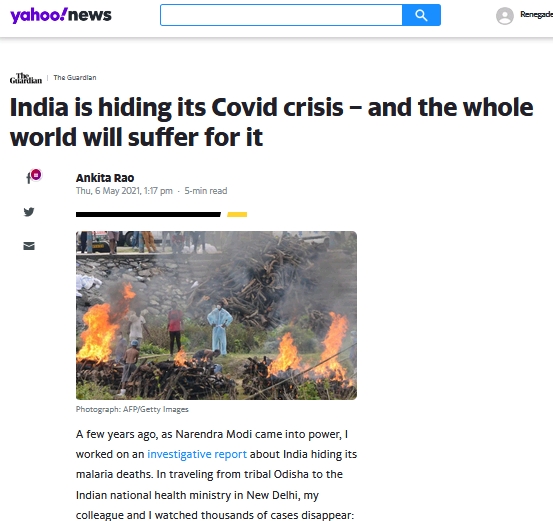This screenshot has width=553, height=521.
Task: Click the black divider bar under byline
Action: (x=148, y=214)
